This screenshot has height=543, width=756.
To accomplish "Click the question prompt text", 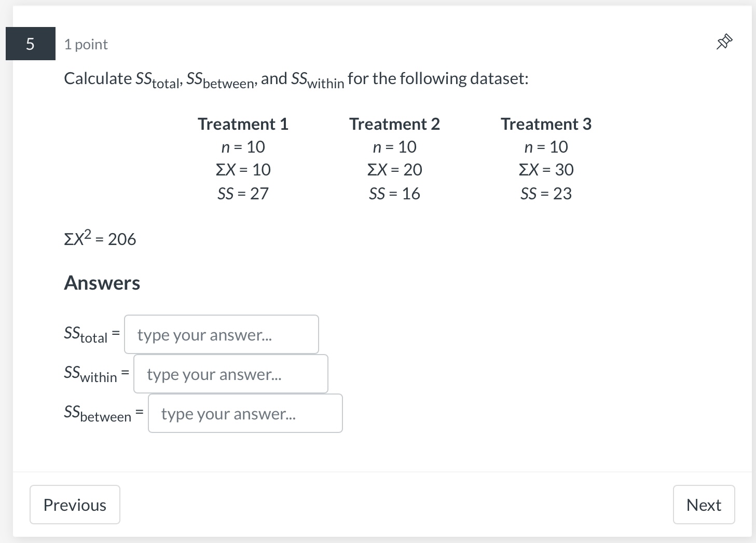I will pos(296,78).
